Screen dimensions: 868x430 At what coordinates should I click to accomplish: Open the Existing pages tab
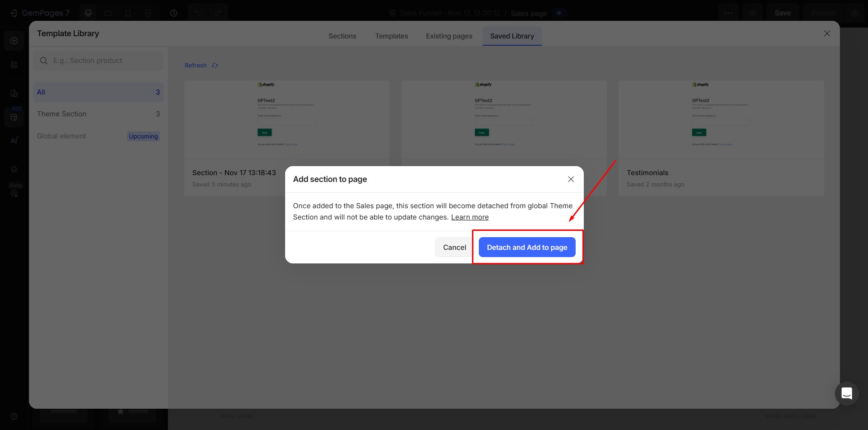[x=448, y=36]
